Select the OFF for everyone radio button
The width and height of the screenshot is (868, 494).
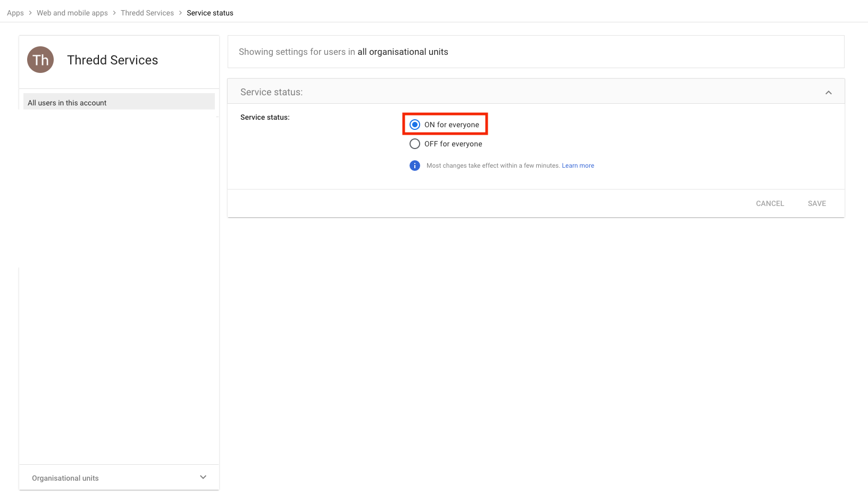coord(415,144)
